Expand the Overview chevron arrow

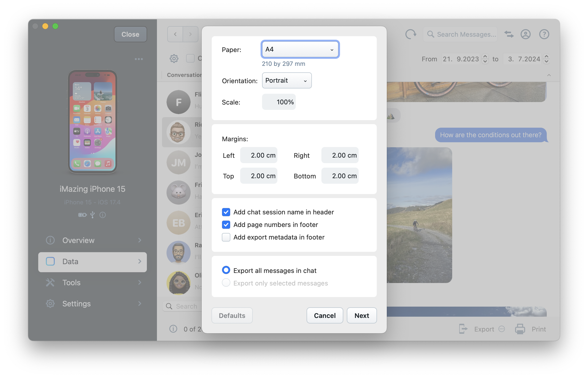[140, 240]
